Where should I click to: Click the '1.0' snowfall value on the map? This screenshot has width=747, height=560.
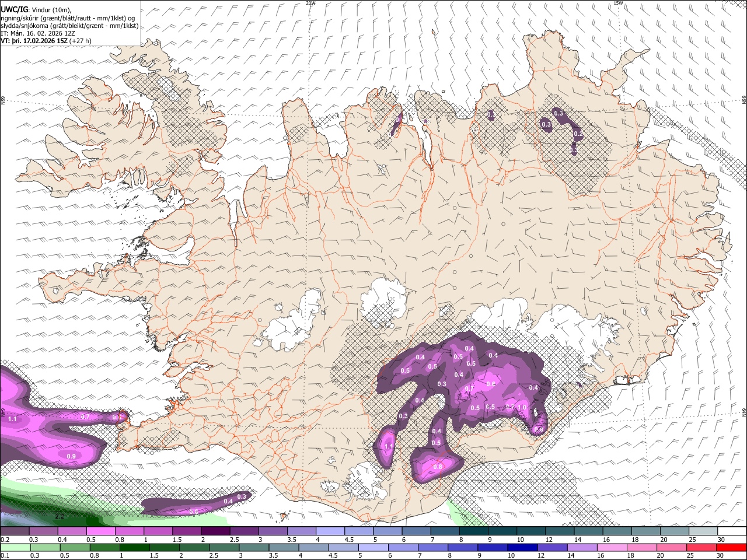[x=522, y=407]
